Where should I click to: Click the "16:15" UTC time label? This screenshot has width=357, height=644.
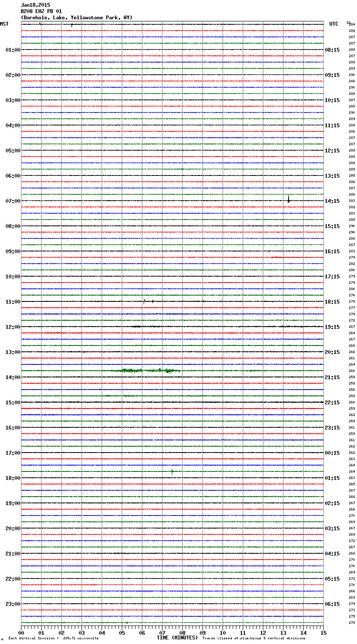(x=332, y=251)
